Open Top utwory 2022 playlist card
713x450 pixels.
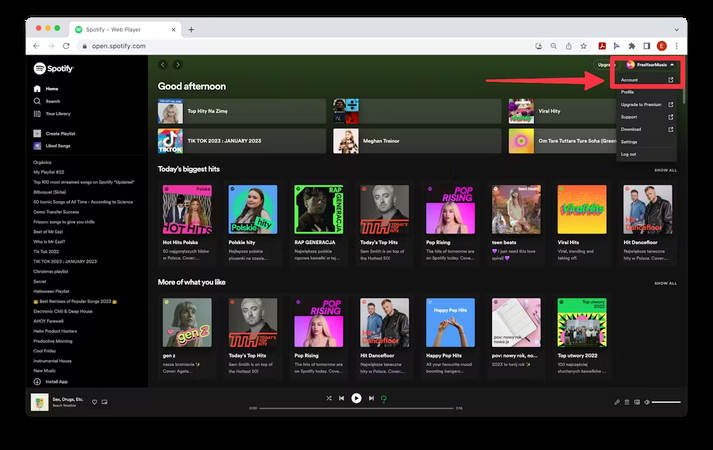582,336
